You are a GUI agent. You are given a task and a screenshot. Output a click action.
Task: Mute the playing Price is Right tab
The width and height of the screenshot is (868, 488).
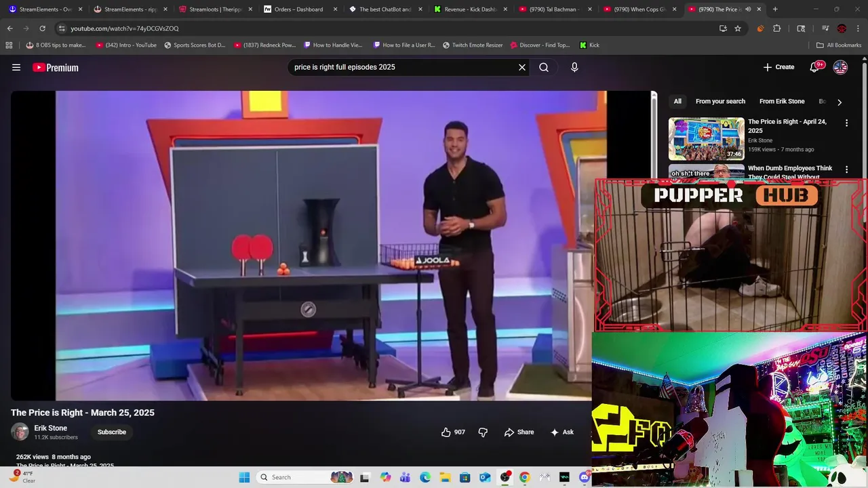(748, 9)
